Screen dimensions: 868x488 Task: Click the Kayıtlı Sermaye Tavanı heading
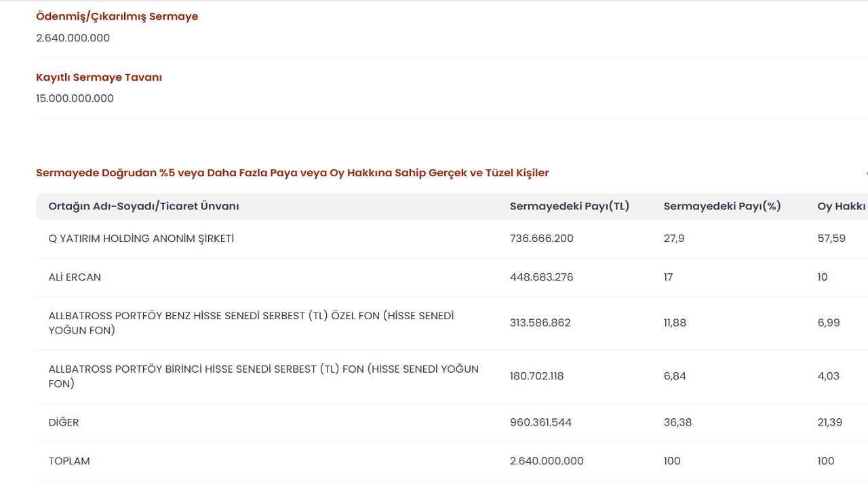click(x=99, y=77)
